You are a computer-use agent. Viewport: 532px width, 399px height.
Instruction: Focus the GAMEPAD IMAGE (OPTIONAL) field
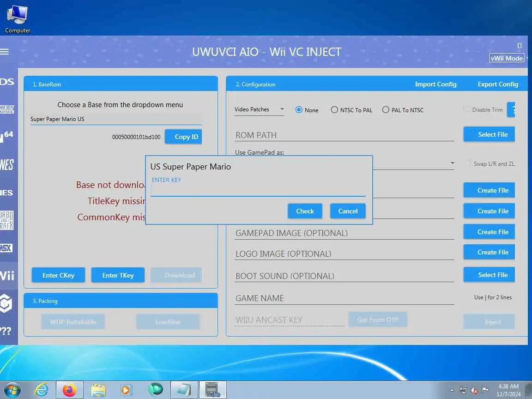pos(345,233)
